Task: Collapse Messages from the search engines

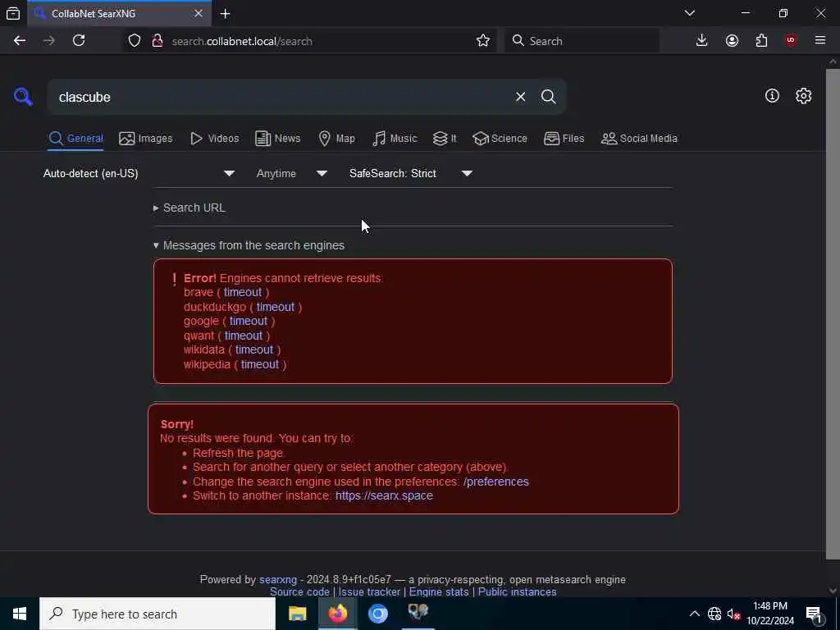Action: click(x=249, y=245)
